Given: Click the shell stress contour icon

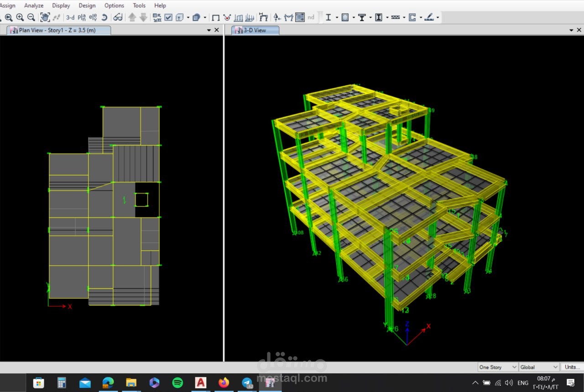Looking at the screenshot, I should 300,17.
